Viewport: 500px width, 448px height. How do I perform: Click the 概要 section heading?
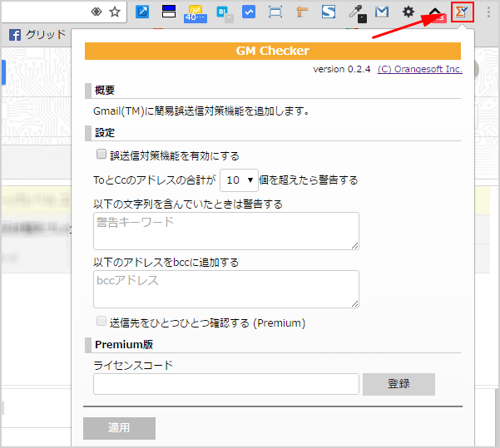pos(105,91)
